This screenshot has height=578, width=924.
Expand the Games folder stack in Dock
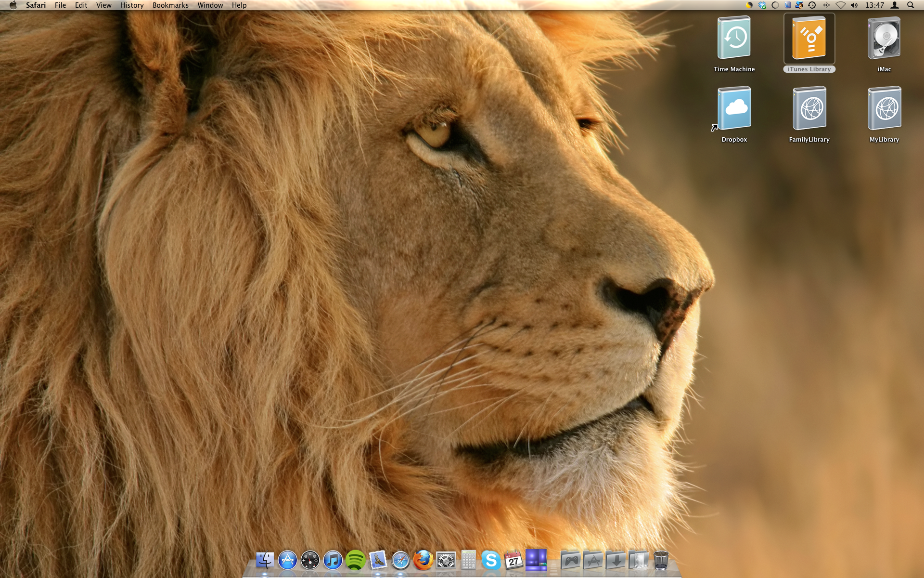click(x=570, y=560)
